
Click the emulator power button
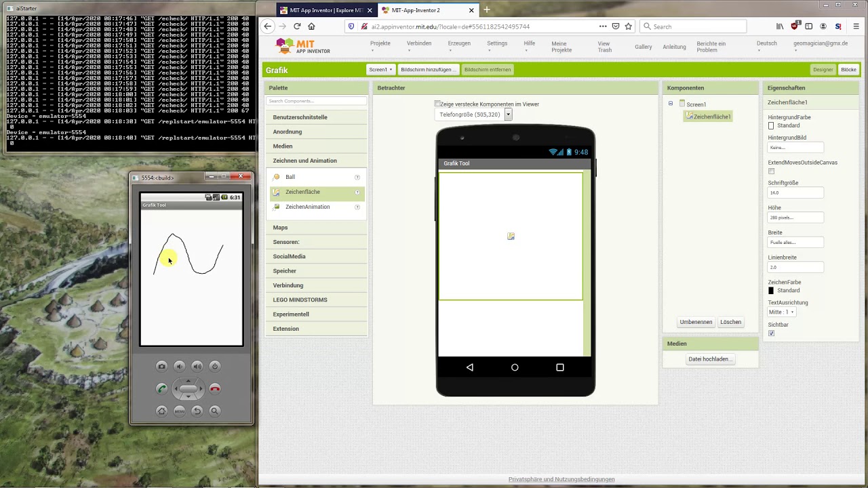tap(215, 366)
